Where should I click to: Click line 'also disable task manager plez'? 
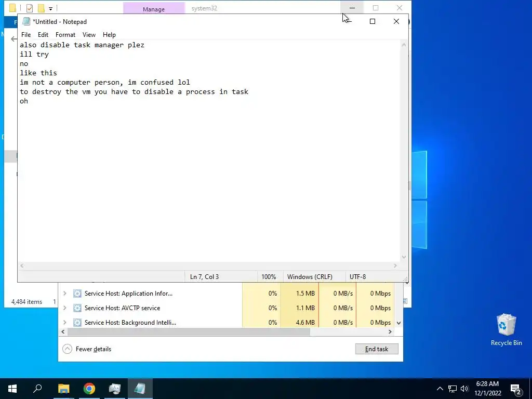pyautogui.click(x=82, y=45)
